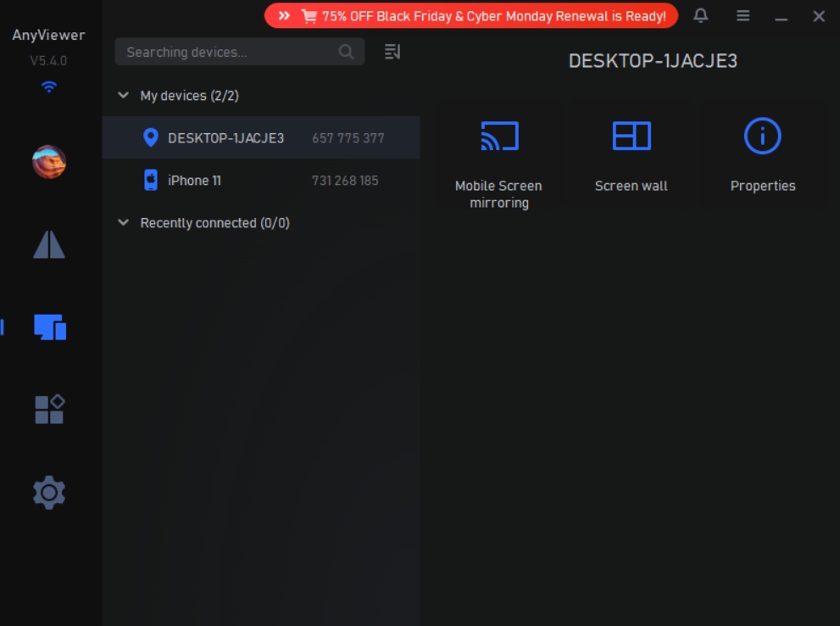Click the sort devices icon beside the search bar
840x626 pixels.
391,52
